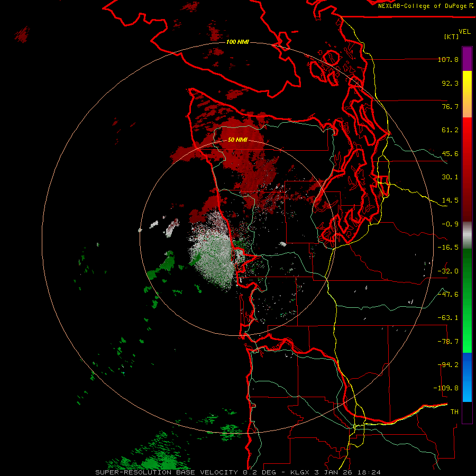
Task: Select the 14.5 legend value
Action: pyautogui.click(x=450, y=200)
